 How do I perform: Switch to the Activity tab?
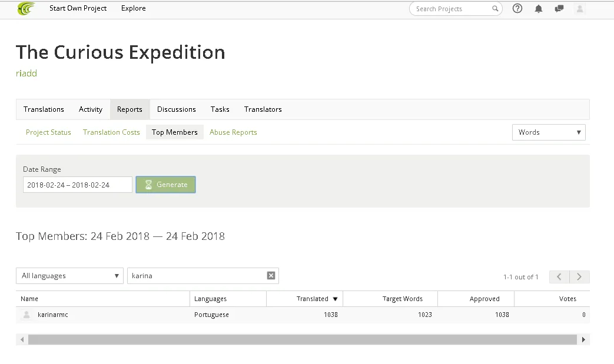tap(91, 109)
